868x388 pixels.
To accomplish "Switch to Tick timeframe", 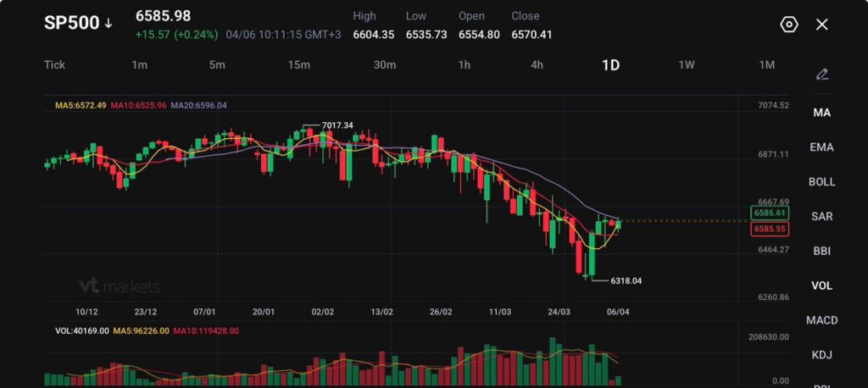I will (54, 65).
